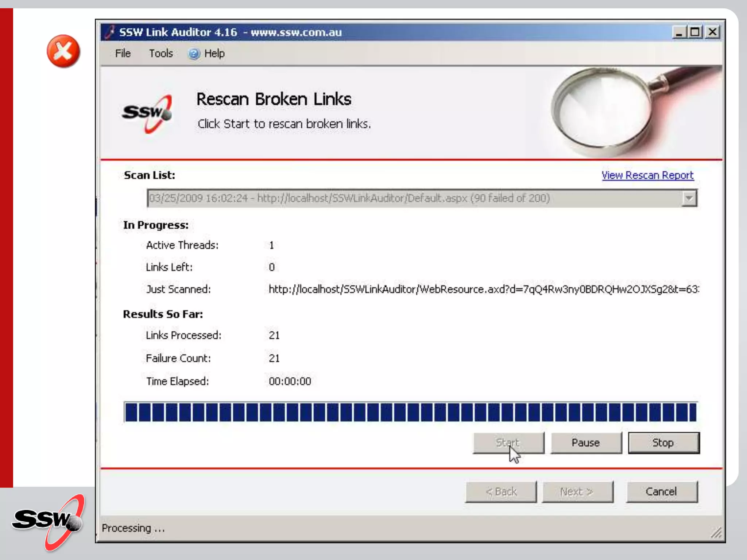The image size is (747, 560).
Task: Cancel the rescan wizard
Action: click(661, 491)
